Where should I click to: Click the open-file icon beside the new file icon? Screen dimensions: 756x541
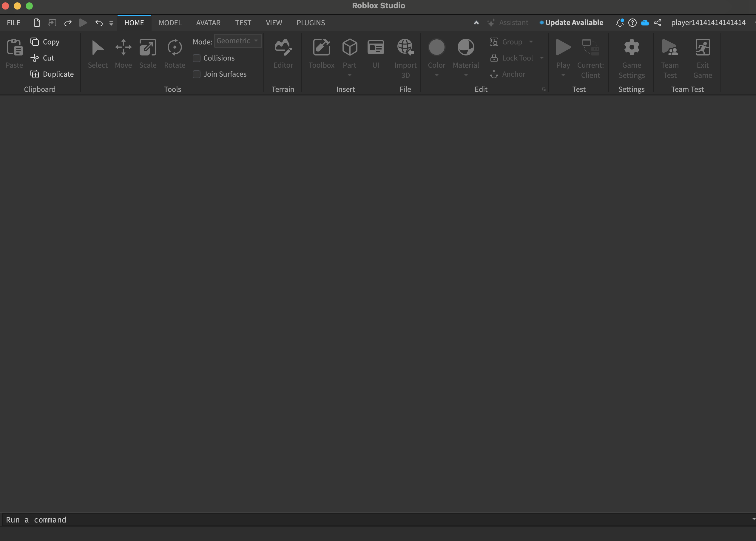(52, 23)
